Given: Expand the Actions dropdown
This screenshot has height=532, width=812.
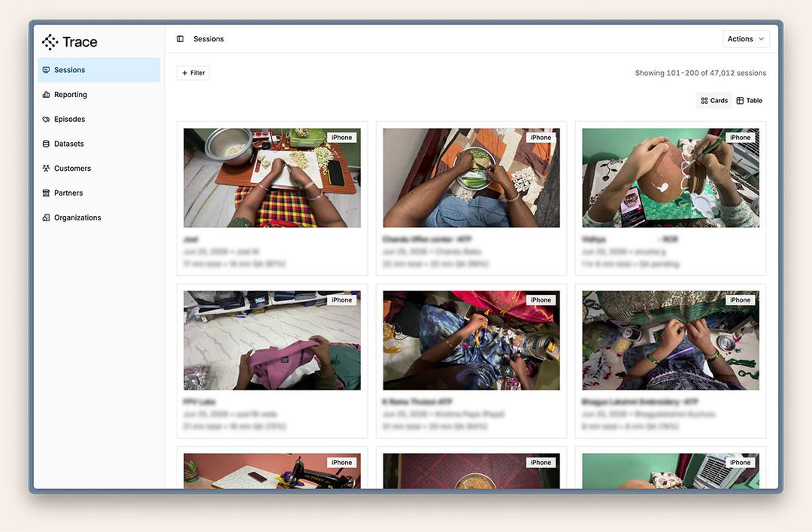Looking at the screenshot, I should click(x=746, y=39).
